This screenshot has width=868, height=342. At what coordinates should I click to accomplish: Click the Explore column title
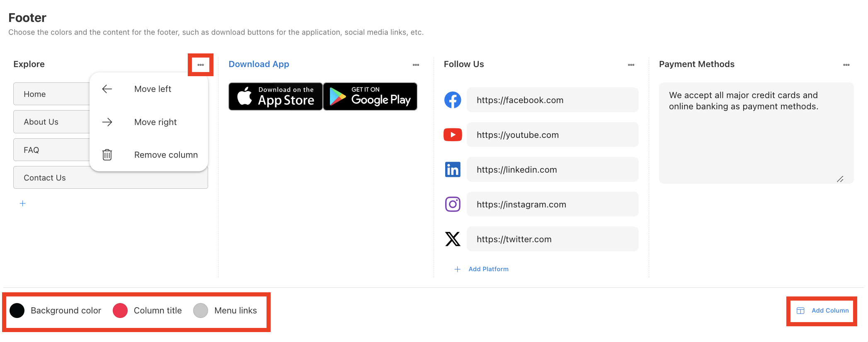pyautogui.click(x=29, y=64)
